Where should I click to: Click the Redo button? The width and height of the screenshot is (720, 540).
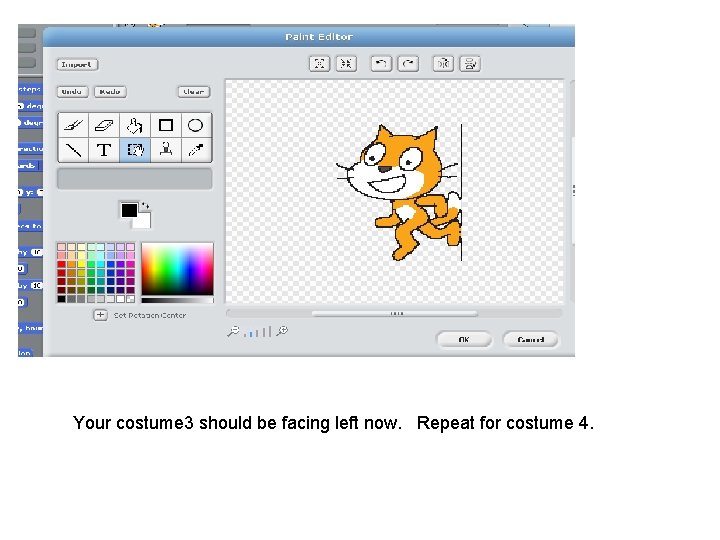(110, 91)
